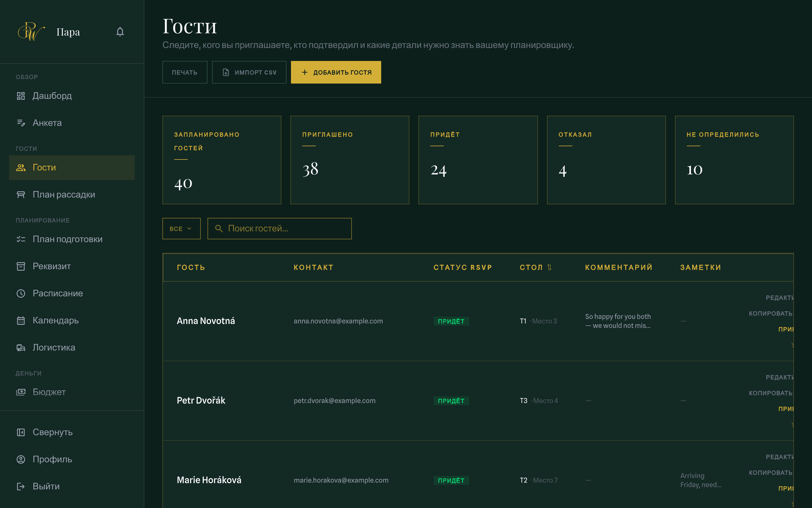812x508 pixels.
Task: Click the Дашборд grid icon
Action: [21, 96]
